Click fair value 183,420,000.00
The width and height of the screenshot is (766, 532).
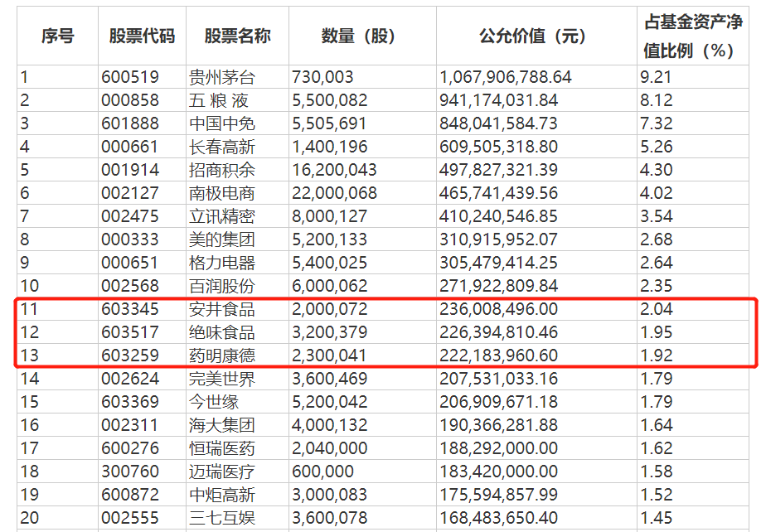pyautogui.click(x=498, y=472)
